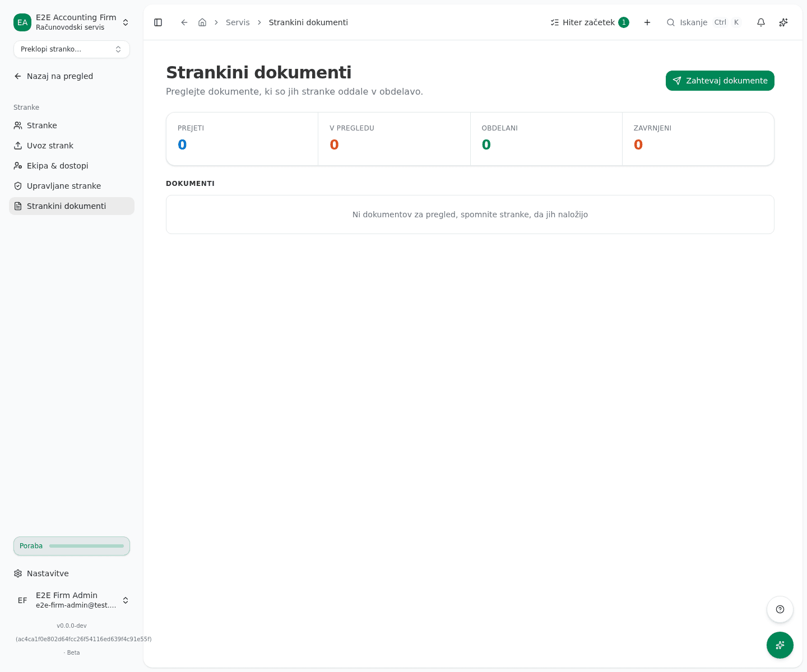Open the home breadcrumb icon

tap(202, 22)
